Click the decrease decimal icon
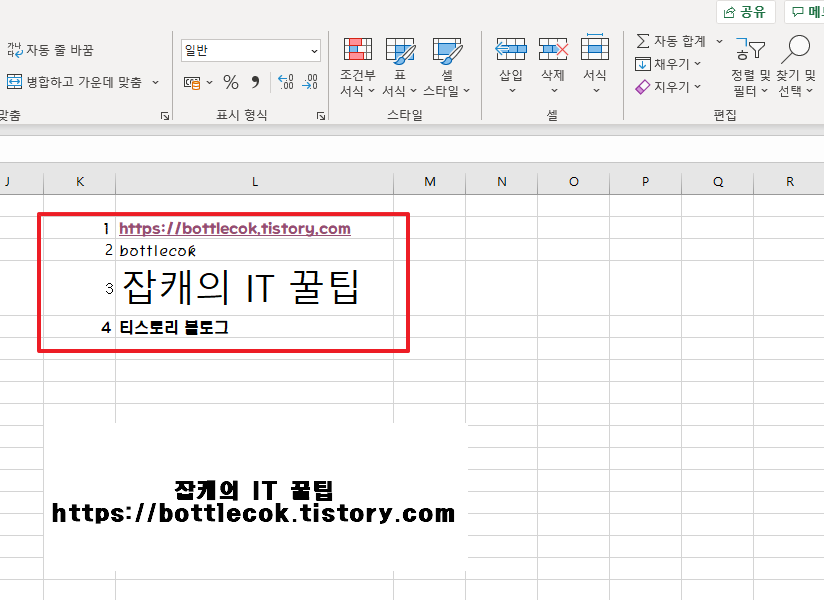This screenshot has width=824, height=600. pyautogui.click(x=310, y=82)
